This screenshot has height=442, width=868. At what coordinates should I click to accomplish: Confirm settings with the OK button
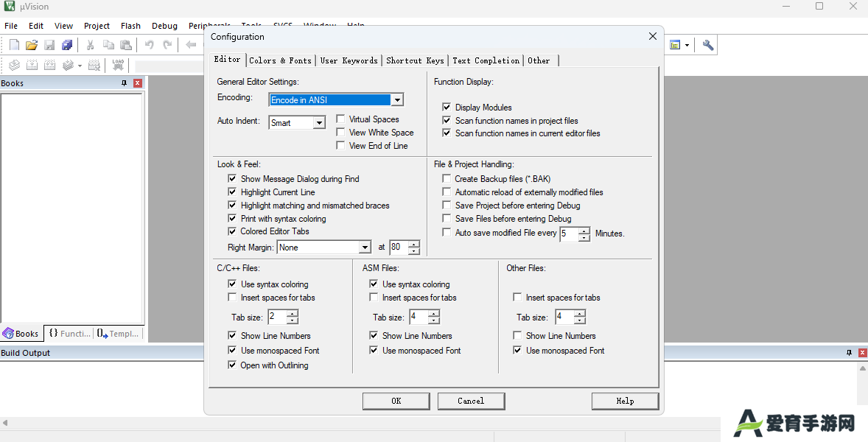(x=396, y=401)
